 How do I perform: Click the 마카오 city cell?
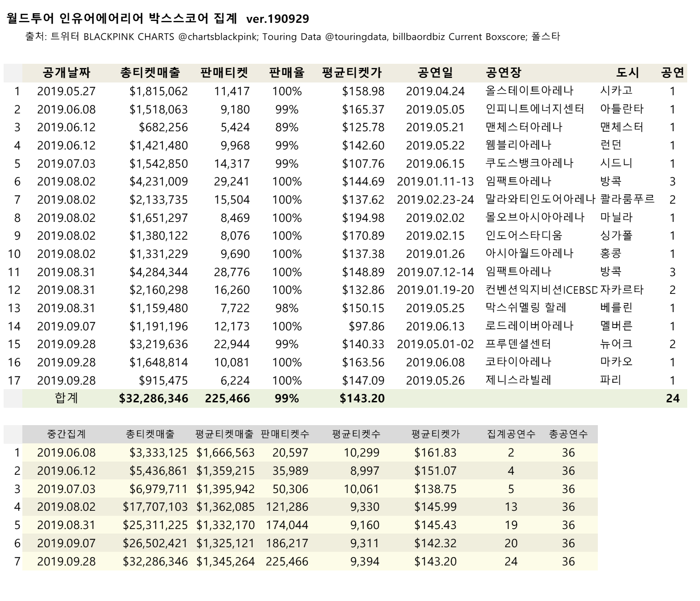[x=617, y=362]
